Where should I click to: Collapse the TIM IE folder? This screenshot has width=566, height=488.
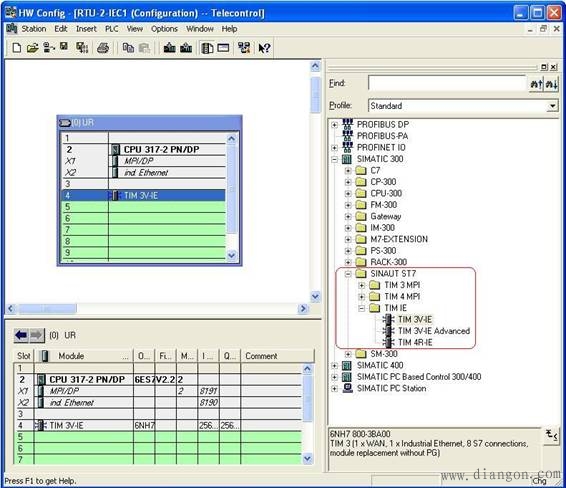point(362,308)
